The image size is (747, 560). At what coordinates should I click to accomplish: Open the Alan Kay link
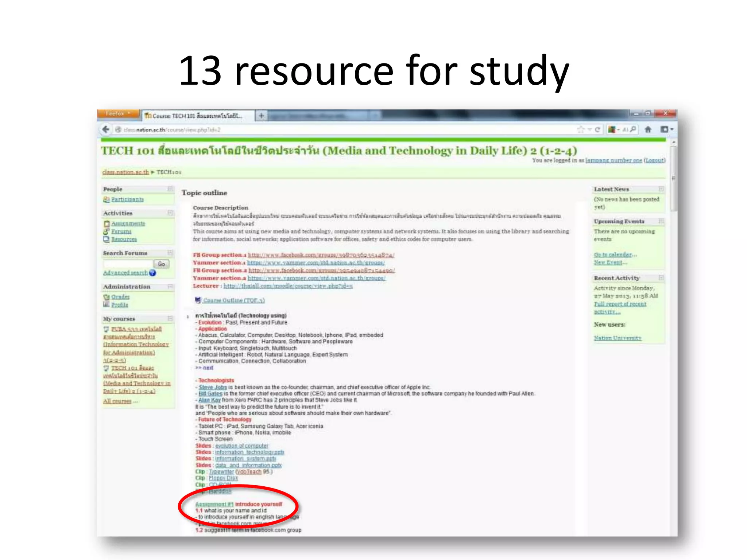(210, 400)
